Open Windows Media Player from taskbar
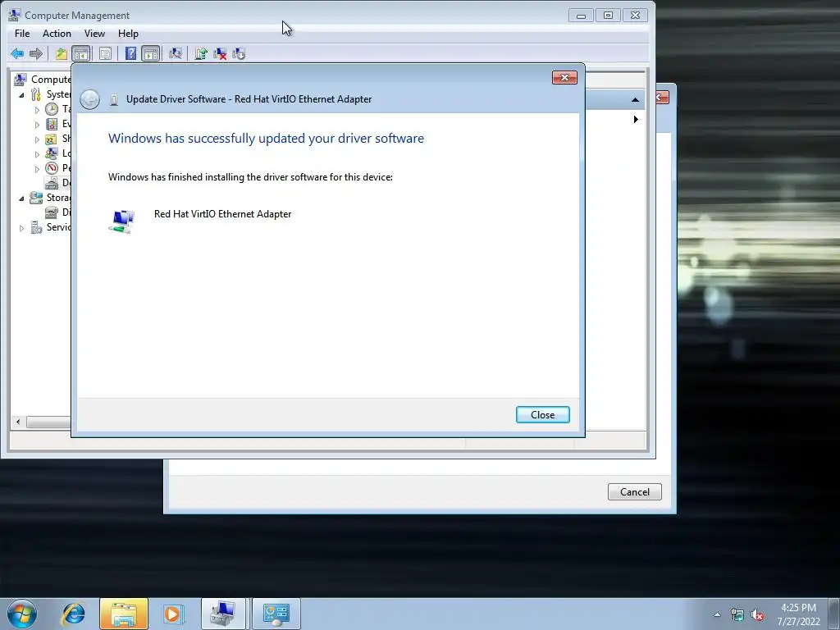This screenshot has width=840, height=630. [x=174, y=614]
